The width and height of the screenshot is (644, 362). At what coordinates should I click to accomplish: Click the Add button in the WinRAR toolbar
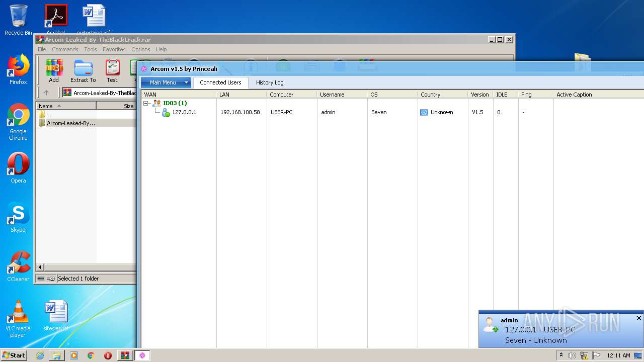54,71
